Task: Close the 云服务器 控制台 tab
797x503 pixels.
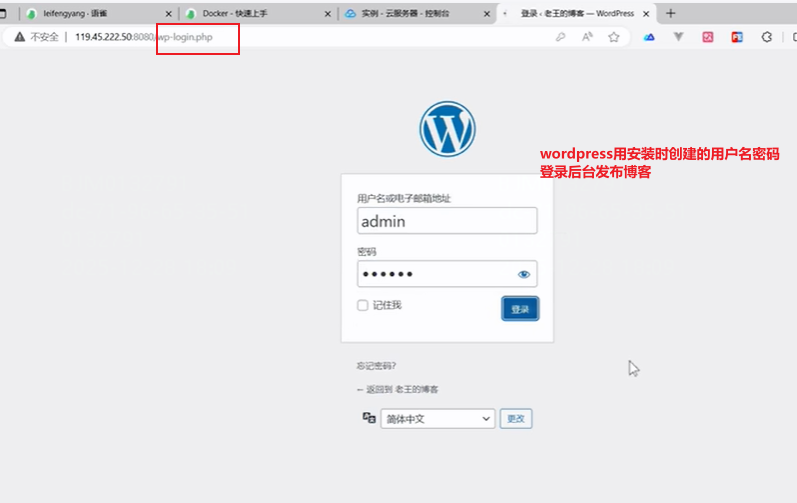Action: (x=487, y=14)
